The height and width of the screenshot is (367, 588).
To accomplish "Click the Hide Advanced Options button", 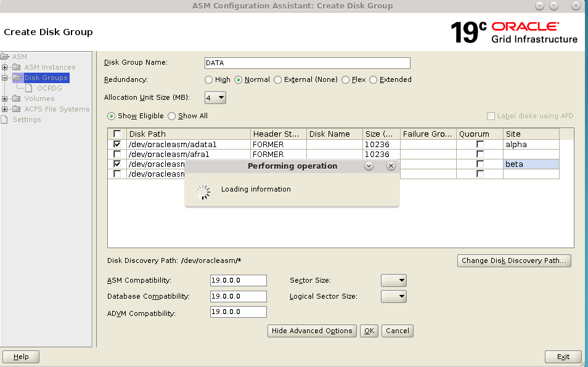I will pyautogui.click(x=312, y=331).
